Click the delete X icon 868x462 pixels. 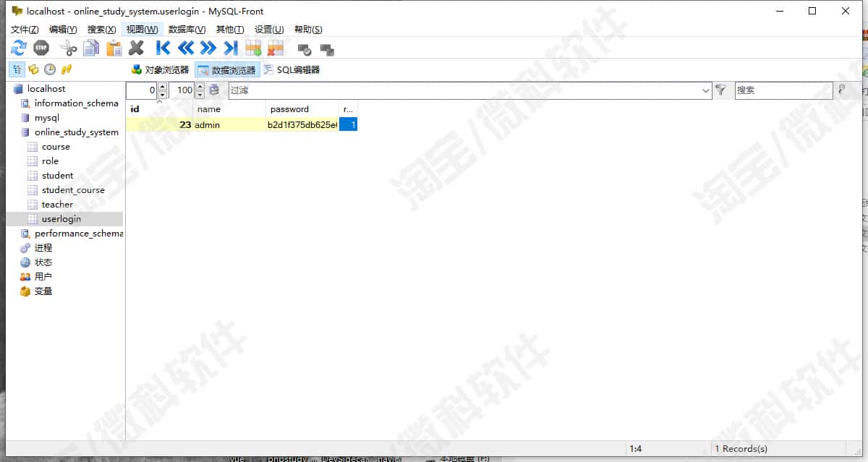click(136, 48)
